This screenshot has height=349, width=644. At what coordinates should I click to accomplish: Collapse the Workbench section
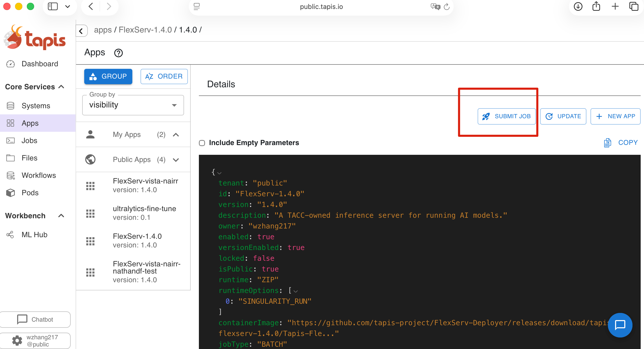[x=61, y=216]
